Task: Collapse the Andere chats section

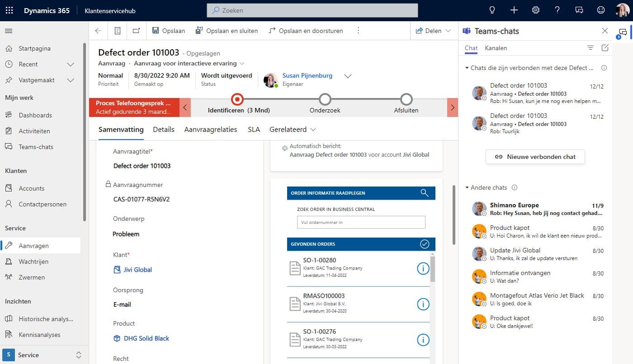Action: [467, 187]
